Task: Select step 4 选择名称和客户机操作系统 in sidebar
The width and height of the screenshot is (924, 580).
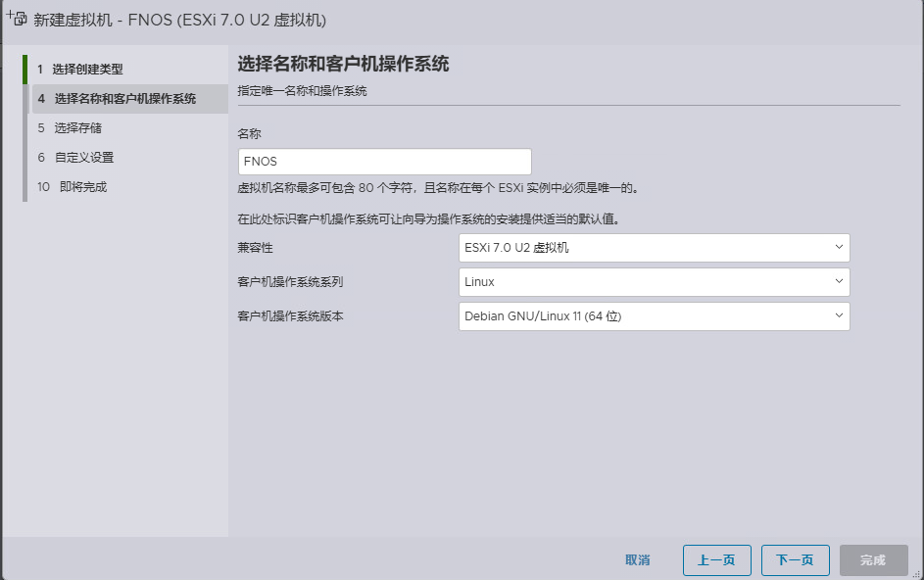Action: tap(124, 99)
